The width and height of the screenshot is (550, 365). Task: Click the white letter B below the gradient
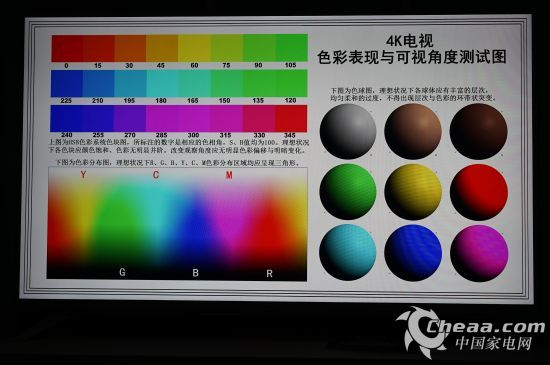coord(196,272)
